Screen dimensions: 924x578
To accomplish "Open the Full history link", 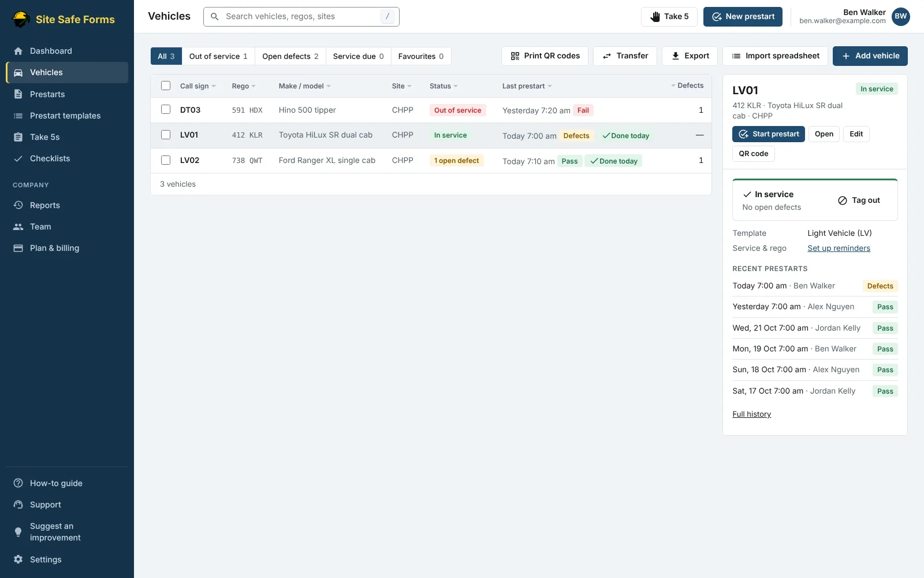I will pyautogui.click(x=751, y=414).
